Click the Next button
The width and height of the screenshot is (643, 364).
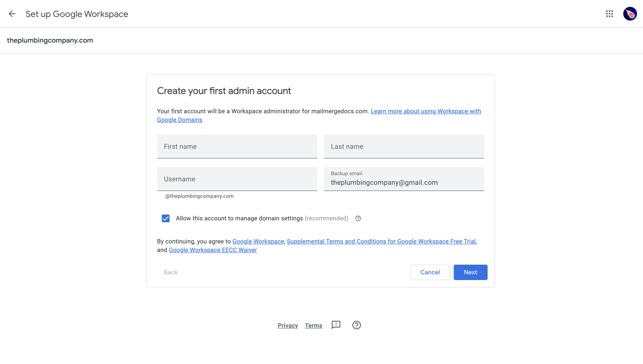tap(471, 272)
